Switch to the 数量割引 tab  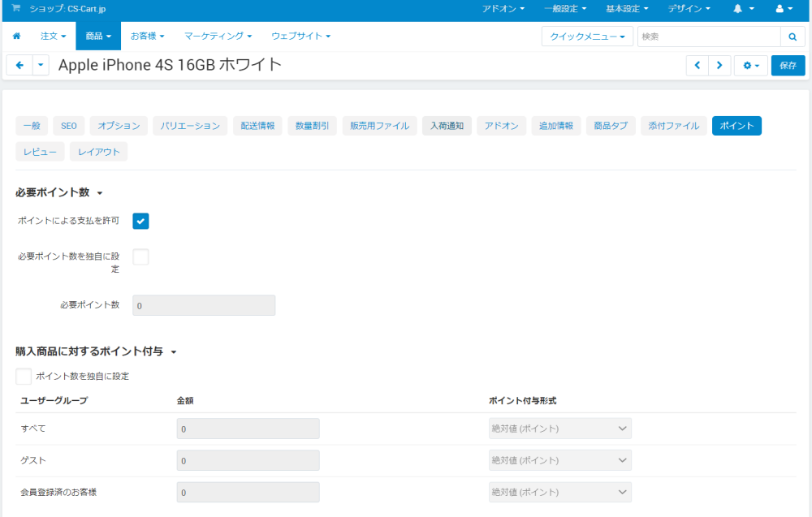313,126
